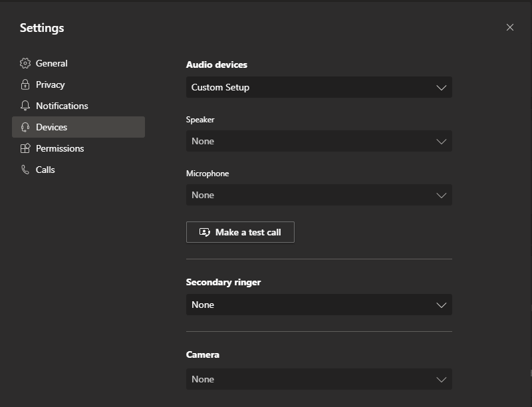Select the Devices label in the sidebar
Image resolution: width=532 pixels, height=407 pixels.
pos(52,127)
